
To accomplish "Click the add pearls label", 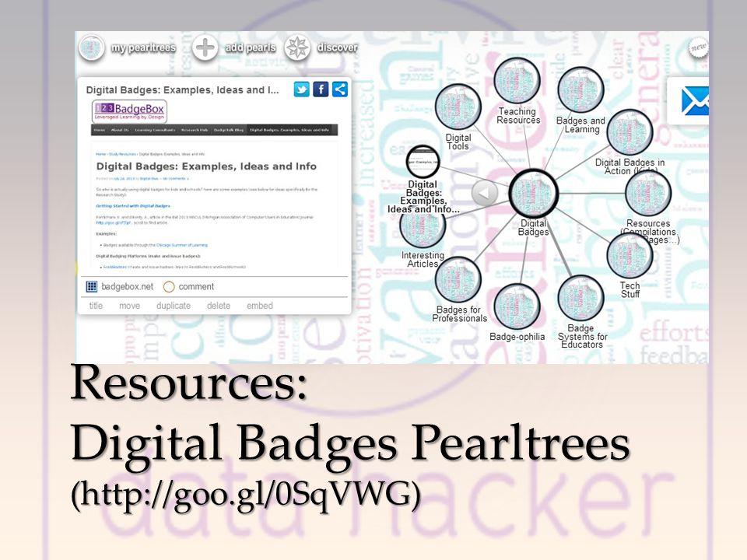I will click(x=251, y=47).
